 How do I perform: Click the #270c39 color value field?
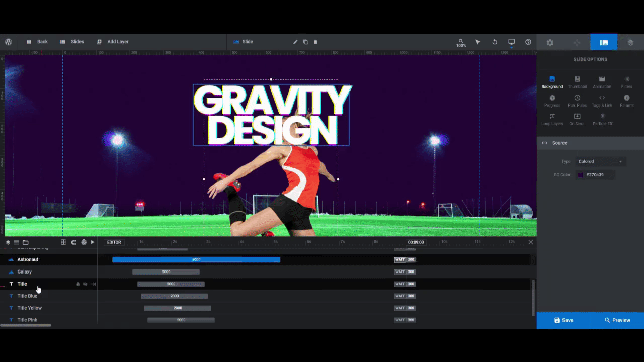(600, 175)
